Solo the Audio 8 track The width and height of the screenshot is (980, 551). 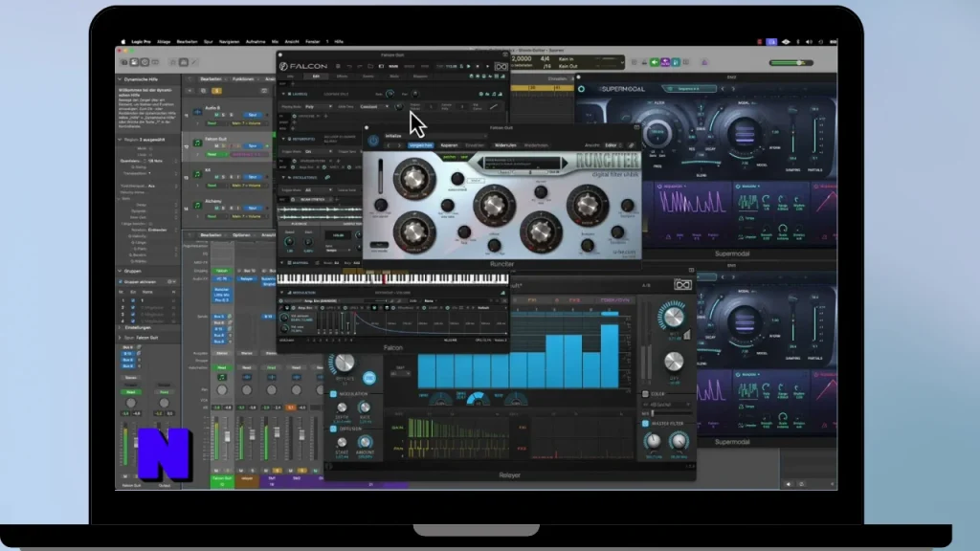pyautogui.click(x=224, y=115)
